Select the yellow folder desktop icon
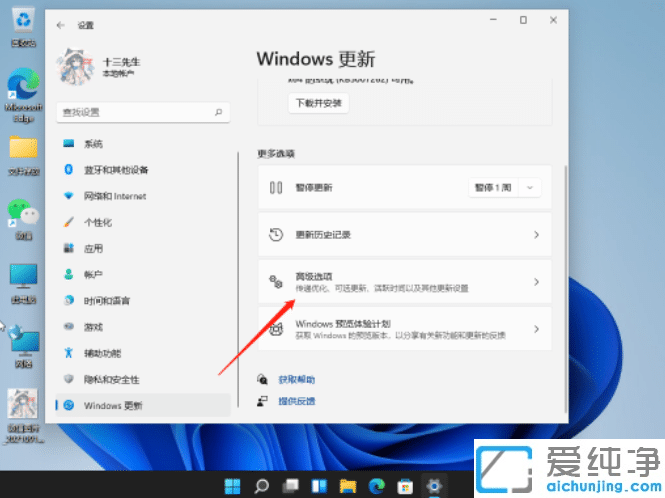This screenshot has height=498, width=665. [24, 155]
